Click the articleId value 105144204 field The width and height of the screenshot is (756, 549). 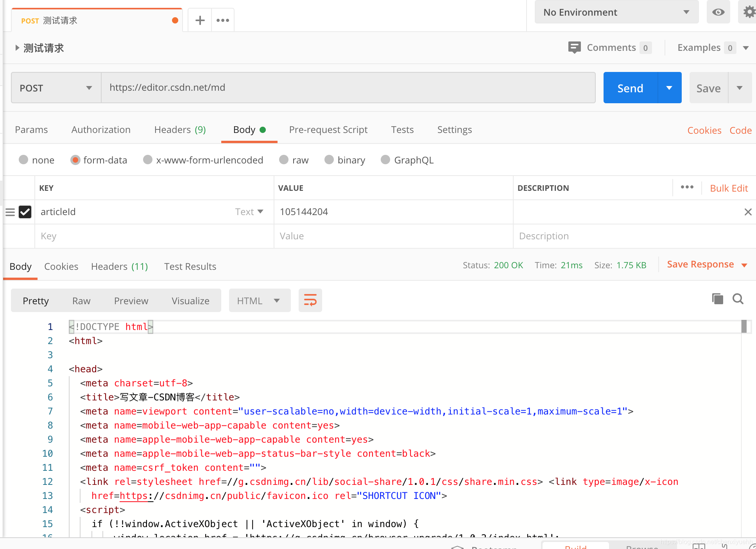393,212
